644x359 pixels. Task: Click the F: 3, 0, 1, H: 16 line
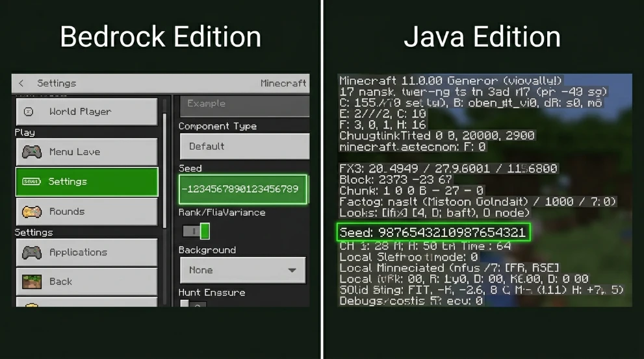point(382,124)
